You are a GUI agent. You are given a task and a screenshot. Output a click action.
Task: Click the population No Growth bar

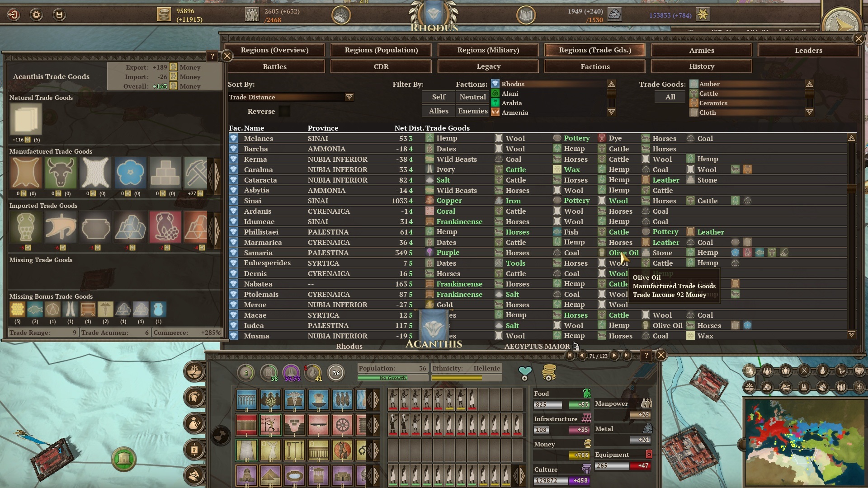392,378
